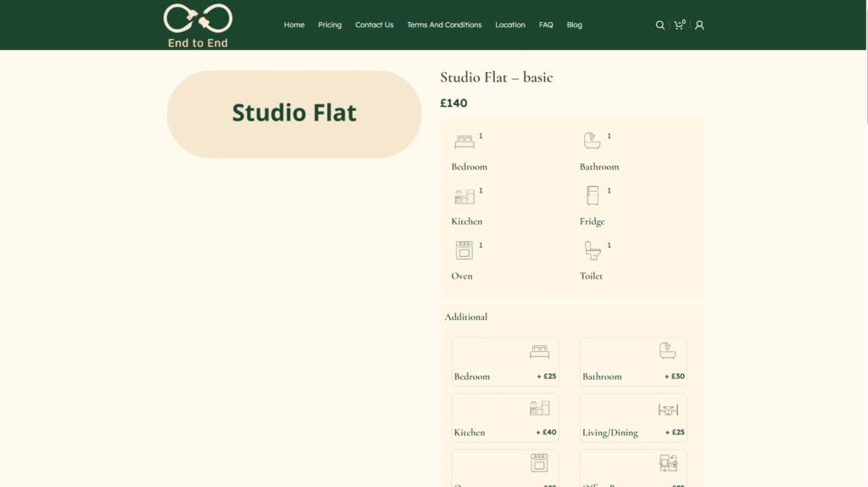
Task: Toggle additional Bathroom +£30 option
Action: click(x=633, y=362)
